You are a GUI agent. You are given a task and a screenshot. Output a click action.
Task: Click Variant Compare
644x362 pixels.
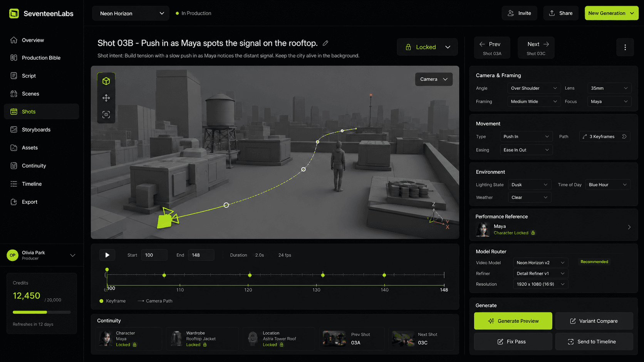(594, 321)
